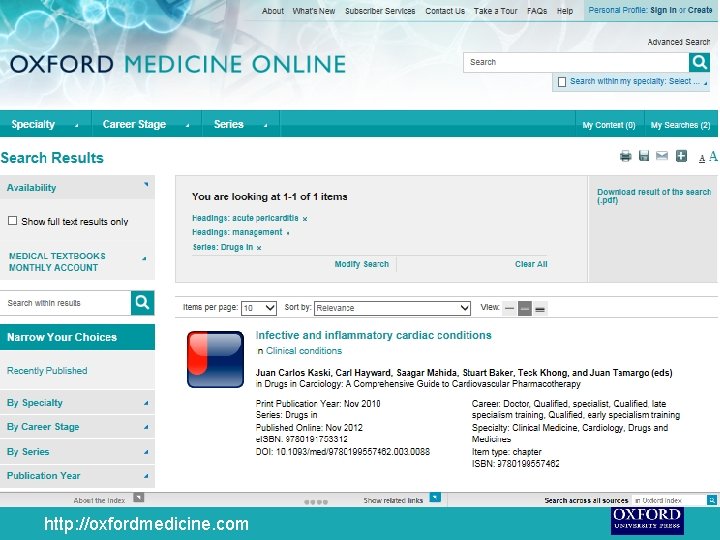Open the Career Stage navigation menu
Screen dimensions: 720x540
click(146, 124)
